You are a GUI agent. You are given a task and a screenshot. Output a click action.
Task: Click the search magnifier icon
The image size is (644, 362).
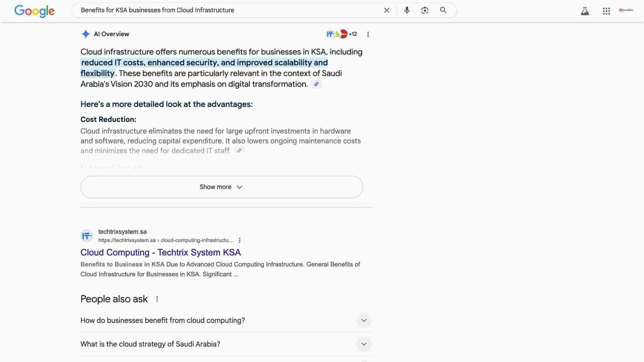coord(443,10)
